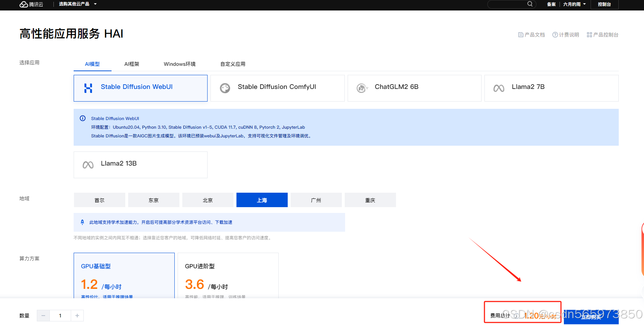Screen dimensions: 644x325
Task: Expand the 选购其他云产品 dropdown
Action: point(78,4)
